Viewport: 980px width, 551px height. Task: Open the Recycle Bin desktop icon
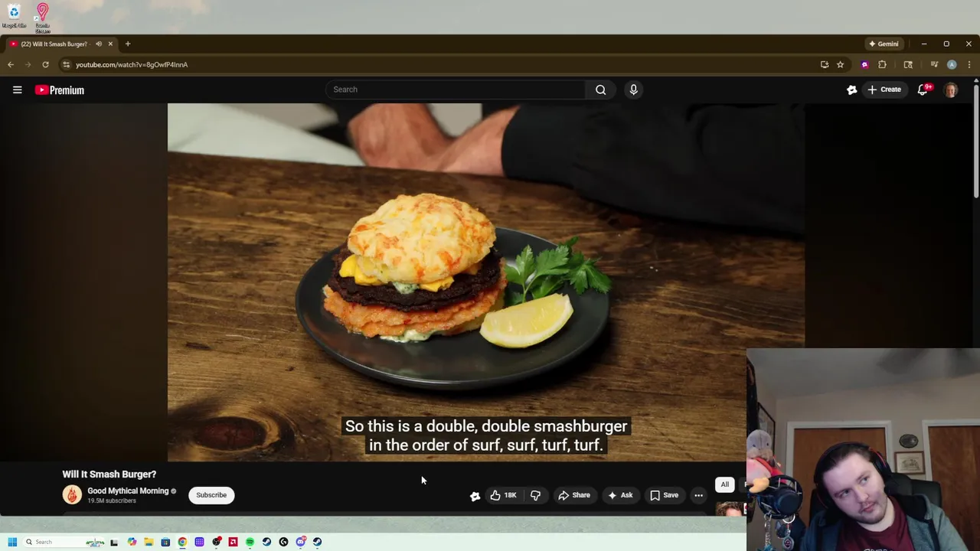[14, 15]
